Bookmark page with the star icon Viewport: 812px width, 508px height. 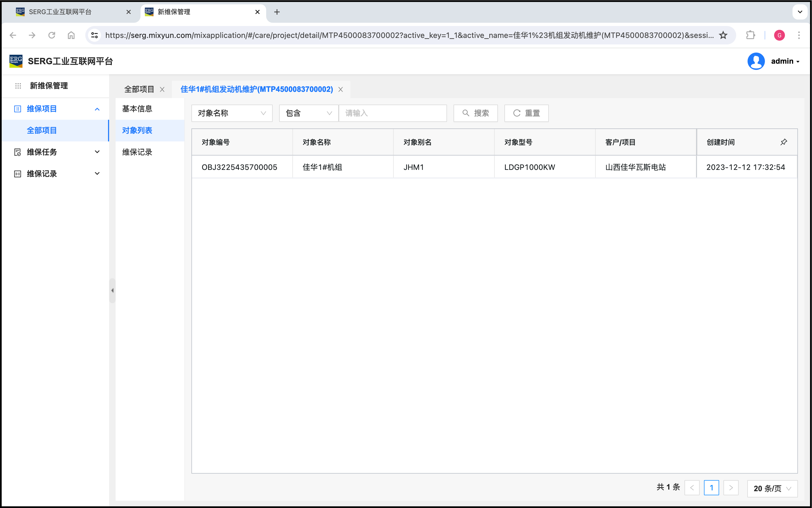click(x=723, y=35)
